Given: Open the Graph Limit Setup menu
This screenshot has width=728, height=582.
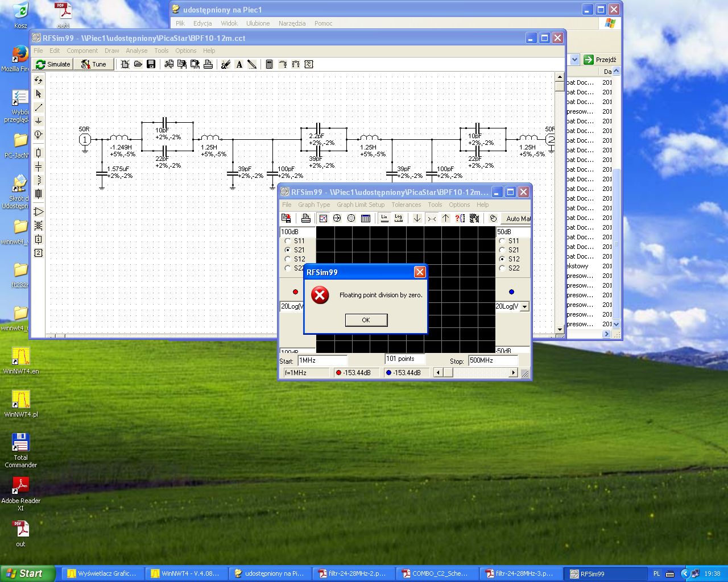Looking at the screenshot, I should pos(360,205).
